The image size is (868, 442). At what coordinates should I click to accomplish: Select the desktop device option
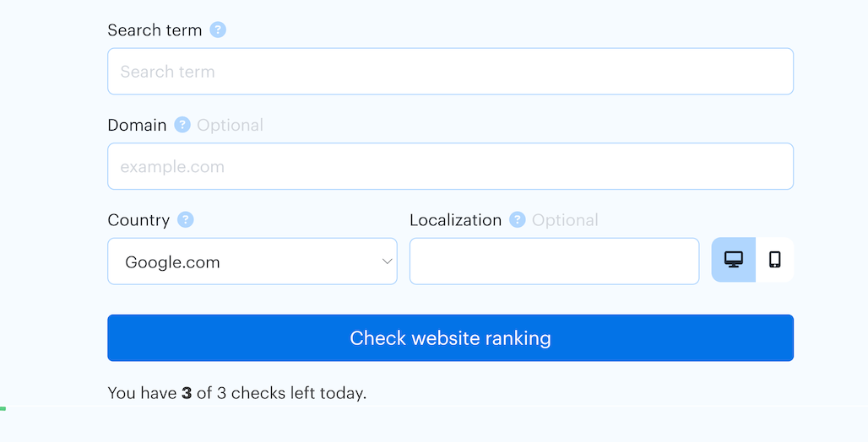coord(733,260)
